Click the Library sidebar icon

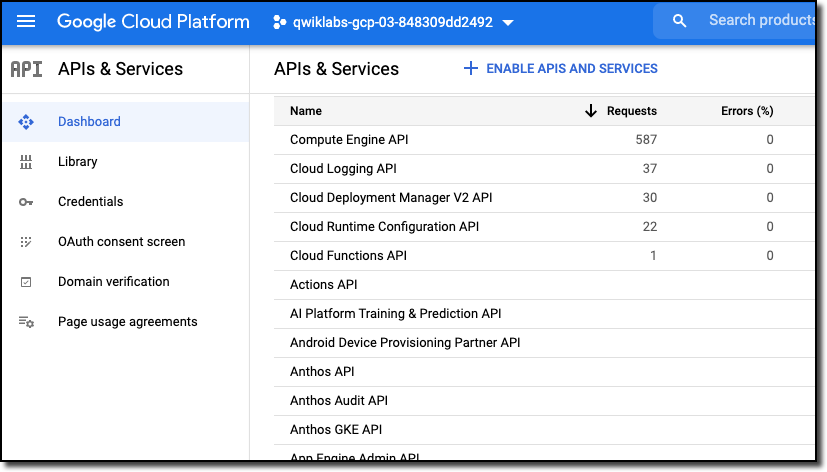pos(26,162)
